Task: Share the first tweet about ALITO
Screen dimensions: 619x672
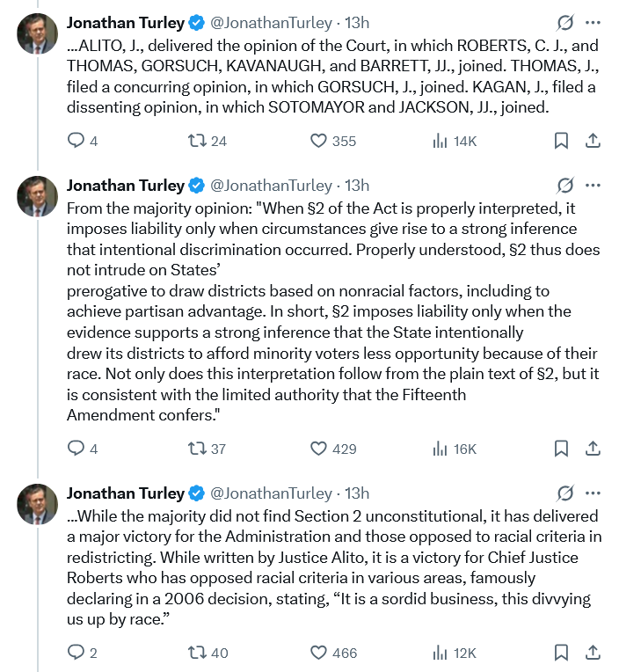Action: tap(593, 141)
